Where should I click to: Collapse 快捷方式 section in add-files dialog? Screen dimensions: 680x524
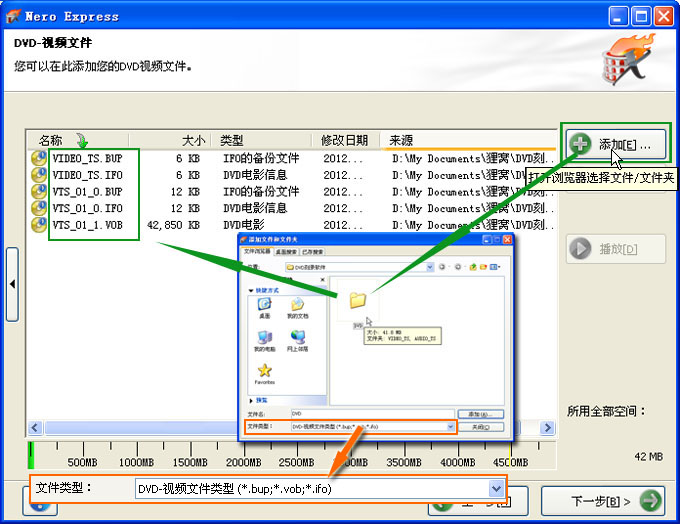point(251,290)
